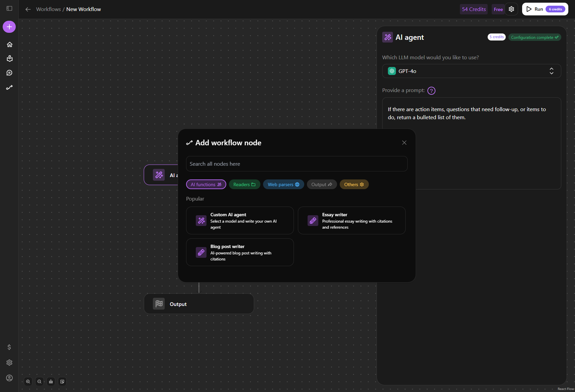Open workflow settings gear next to Run
Image resolution: width=575 pixels, height=392 pixels.
pos(511,9)
